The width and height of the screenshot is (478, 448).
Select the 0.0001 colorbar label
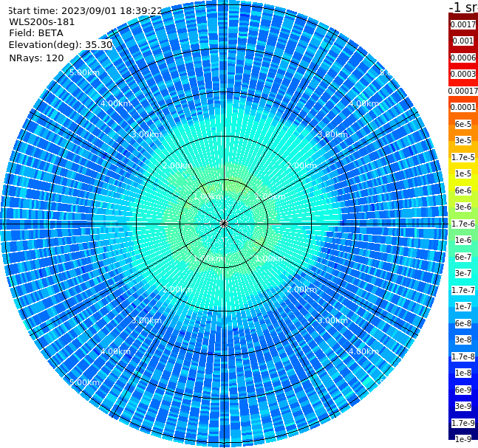(463, 107)
